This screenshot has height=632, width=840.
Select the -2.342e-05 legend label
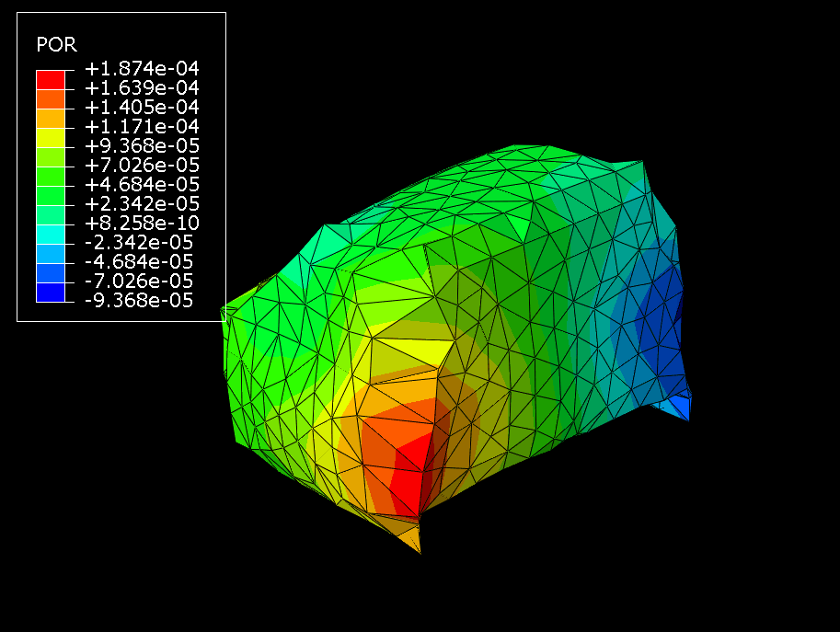point(141,243)
